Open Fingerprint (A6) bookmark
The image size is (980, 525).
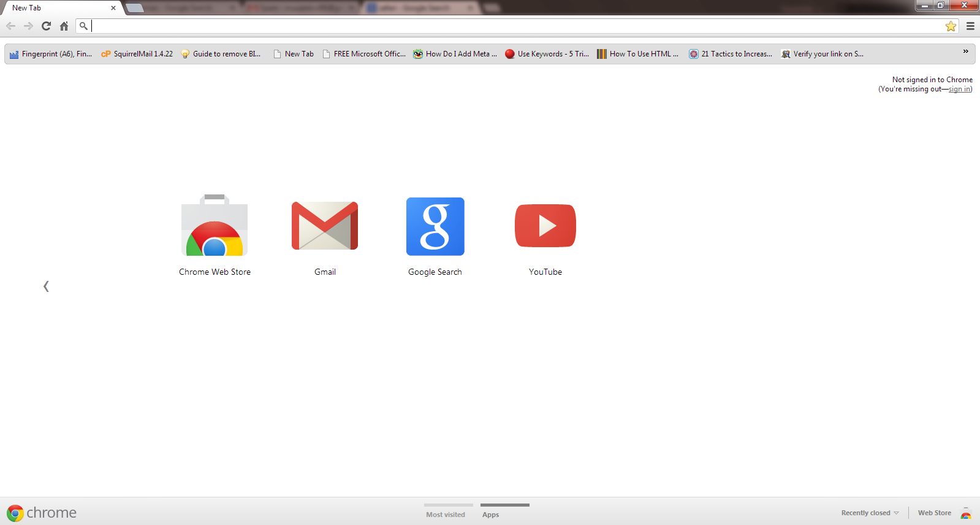[x=51, y=54]
